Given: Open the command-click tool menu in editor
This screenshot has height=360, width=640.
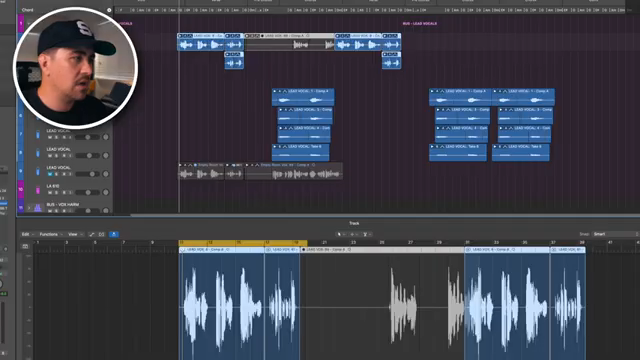Looking at the screenshot, I should (353, 234).
